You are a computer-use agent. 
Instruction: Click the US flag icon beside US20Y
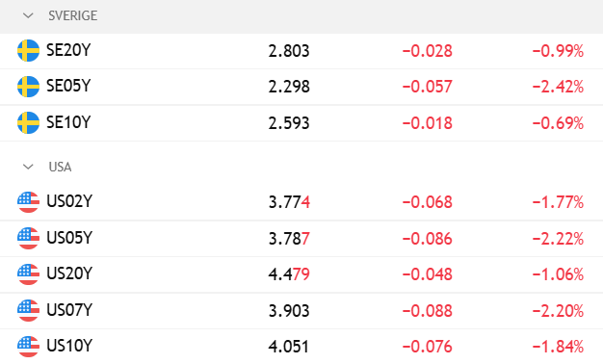click(x=29, y=274)
